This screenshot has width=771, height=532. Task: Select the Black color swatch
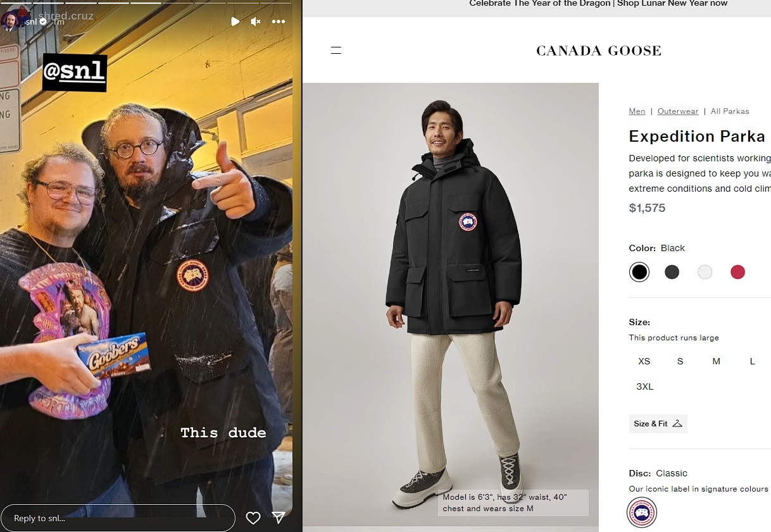(x=639, y=272)
